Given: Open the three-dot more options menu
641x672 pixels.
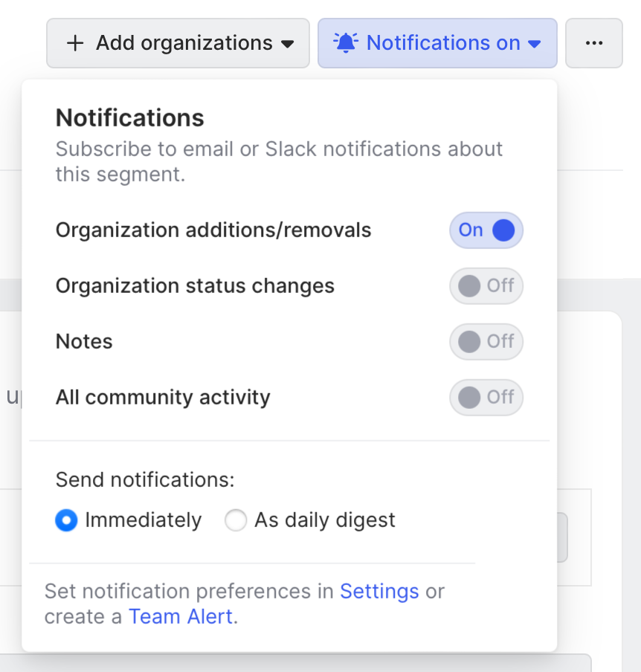Looking at the screenshot, I should pyautogui.click(x=593, y=43).
